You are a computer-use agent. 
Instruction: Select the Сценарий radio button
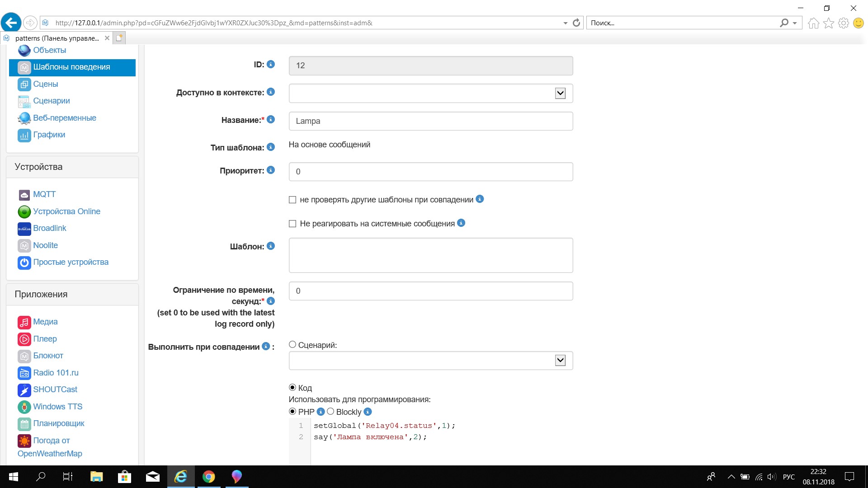[292, 345]
